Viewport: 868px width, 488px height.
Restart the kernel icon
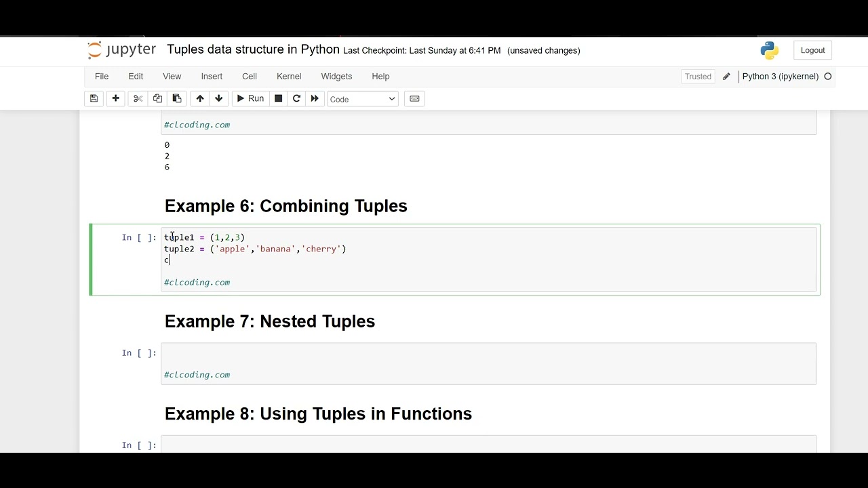tap(296, 99)
